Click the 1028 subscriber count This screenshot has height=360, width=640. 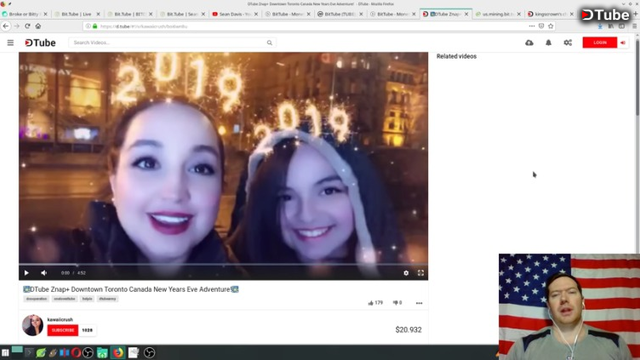click(87, 330)
